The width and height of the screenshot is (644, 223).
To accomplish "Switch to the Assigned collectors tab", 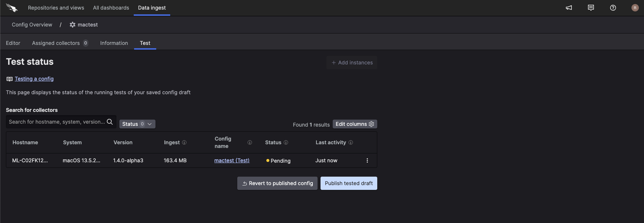I will click(x=56, y=43).
